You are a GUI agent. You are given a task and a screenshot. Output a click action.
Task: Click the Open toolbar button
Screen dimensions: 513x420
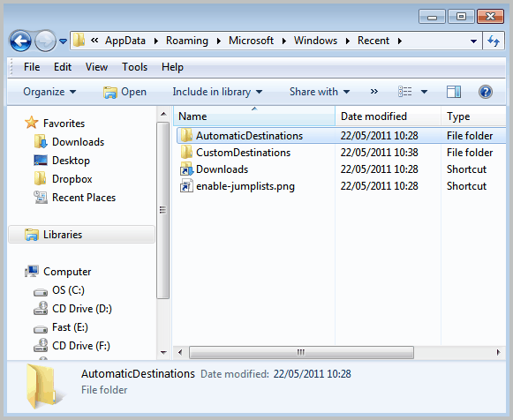(124, 92)
